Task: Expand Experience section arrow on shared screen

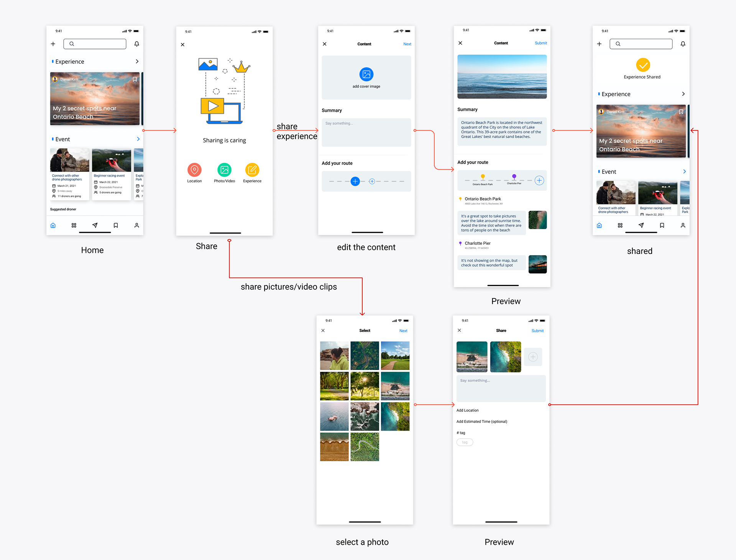Action: coord(683,94)
